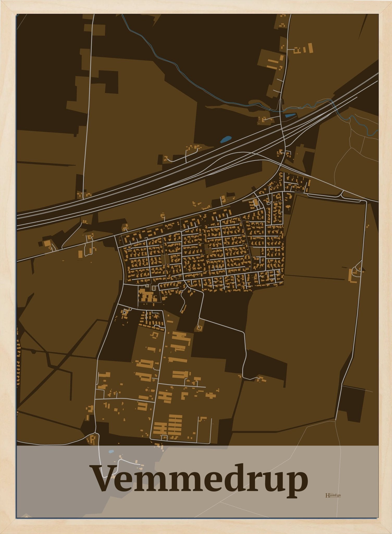Click the light wooden frame border
Screen dimensions: 392x534
8,261
